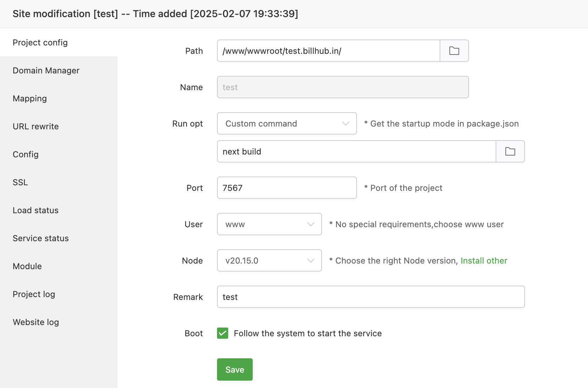Image resolution: width=588 pixels, height=388 pixels.
Task: Expand the User www dropdown
Action: (269, 224)
